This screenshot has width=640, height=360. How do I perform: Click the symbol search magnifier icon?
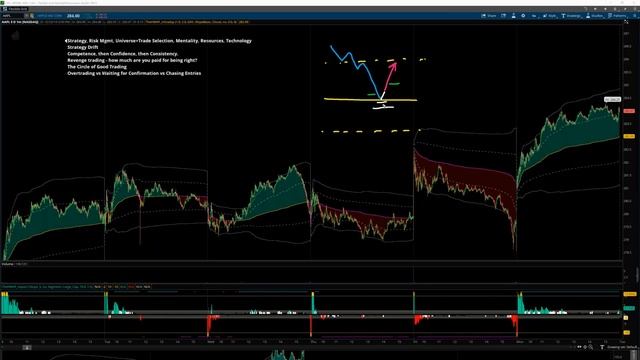click(x=32, y=16)
